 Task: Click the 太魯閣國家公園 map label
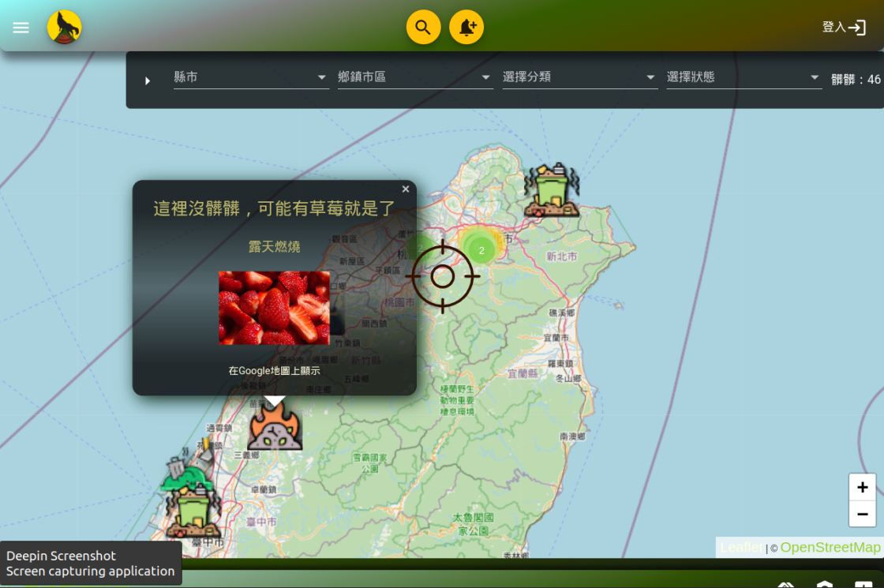coord(473,524)
